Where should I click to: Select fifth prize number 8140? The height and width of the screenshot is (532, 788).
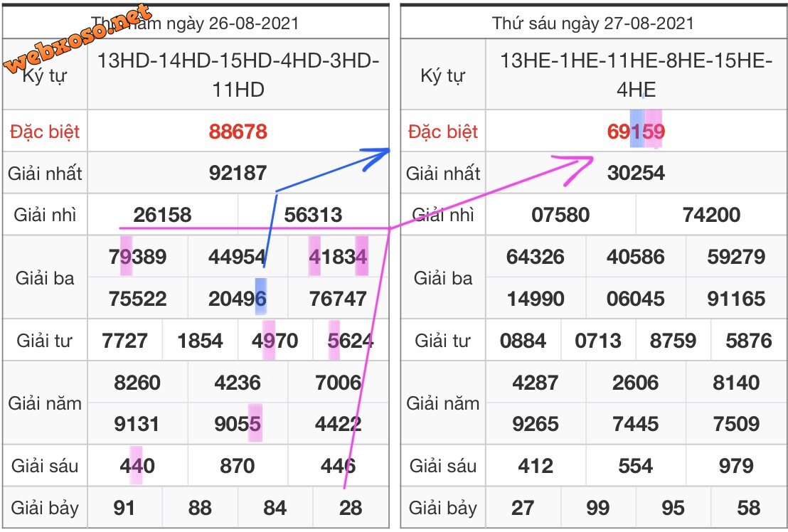point(736,383)
